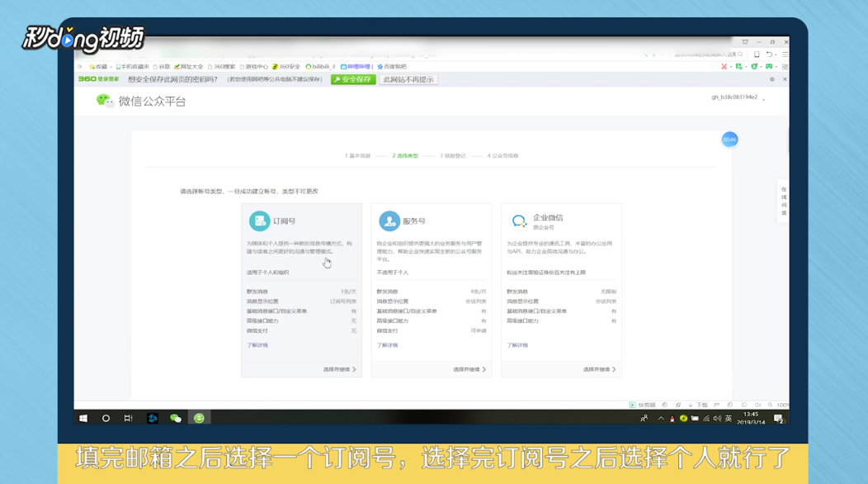Close the 360 password save bar
868x484 pixels.
(x=785, y=79)
